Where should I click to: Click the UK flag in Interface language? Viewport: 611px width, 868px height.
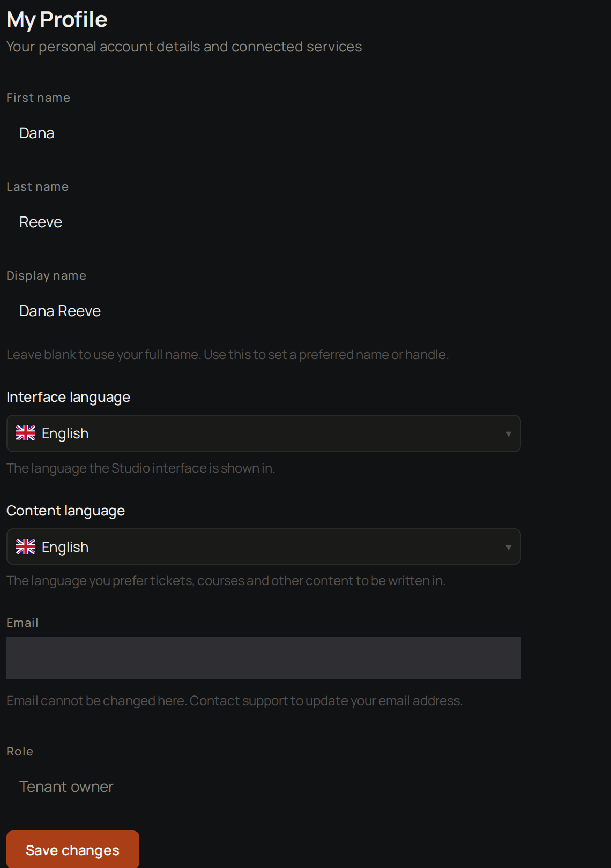click(26, 433)
